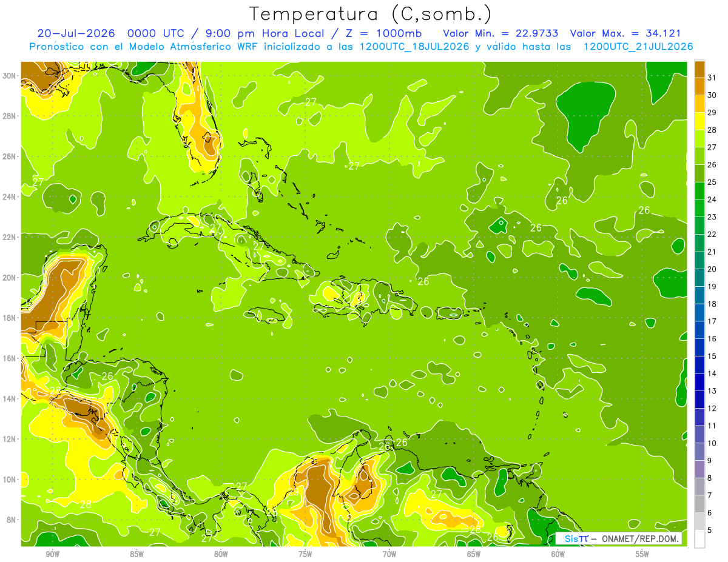Screen dimensions: 728x562
Task: Click the color bar value "16"
Action: pyautogui.click(x=712, y=338)
